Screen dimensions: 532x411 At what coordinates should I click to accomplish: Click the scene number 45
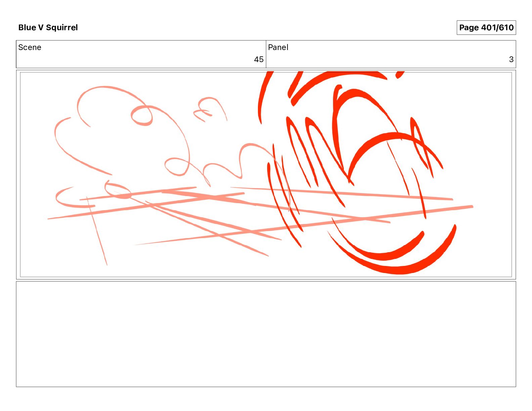259,59
